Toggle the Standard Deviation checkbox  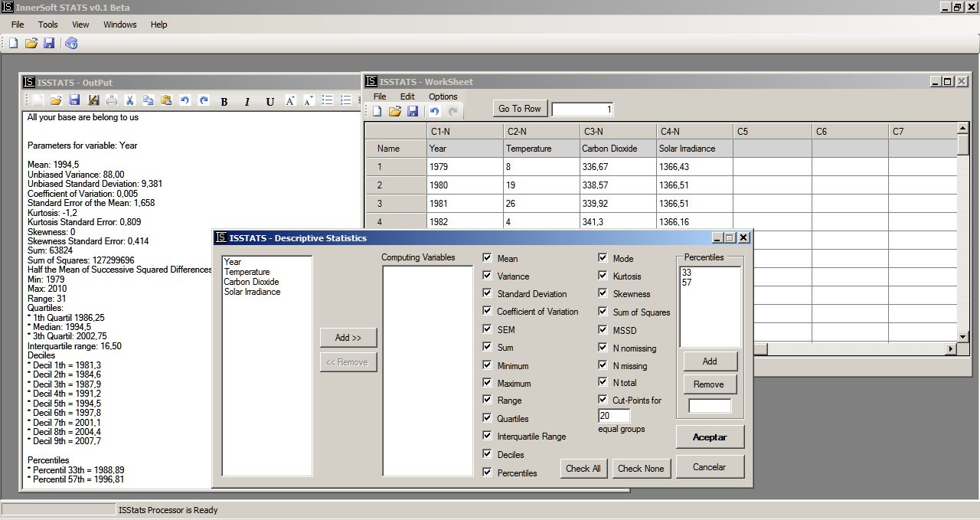pos(488,293)
